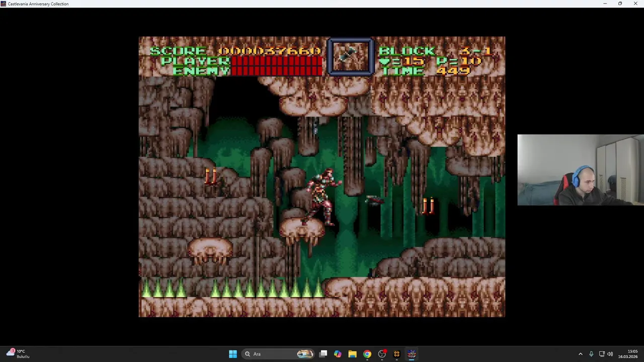Open the orange bracket app in taskbar

click(x=396, y=354)
